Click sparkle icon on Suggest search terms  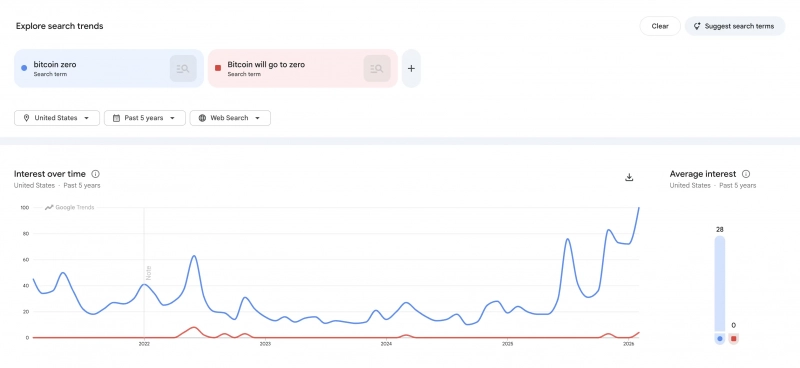[x=697, y=26]
